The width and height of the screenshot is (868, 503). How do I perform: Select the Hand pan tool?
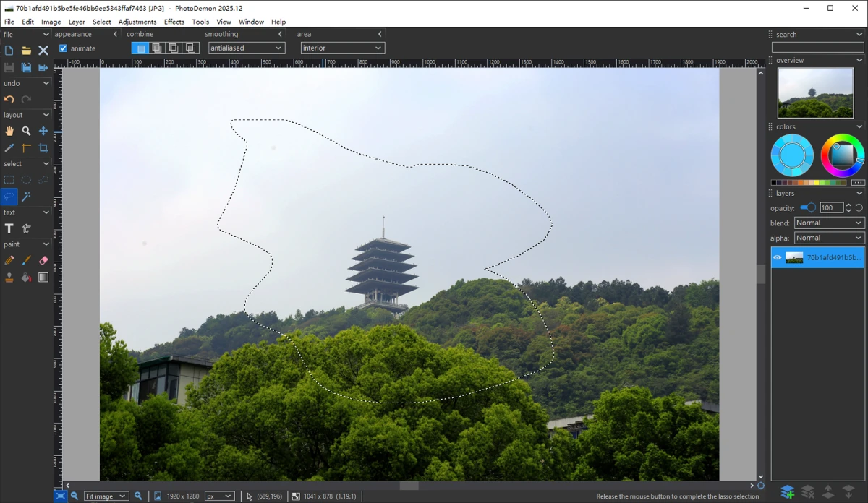pyautogui.click(x=9, y=131)
